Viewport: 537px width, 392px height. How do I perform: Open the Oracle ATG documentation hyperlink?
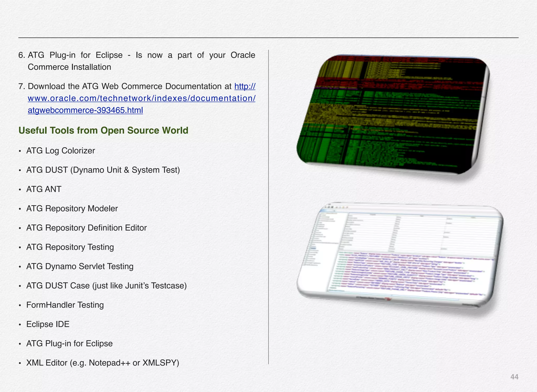(x=142, y=98)
